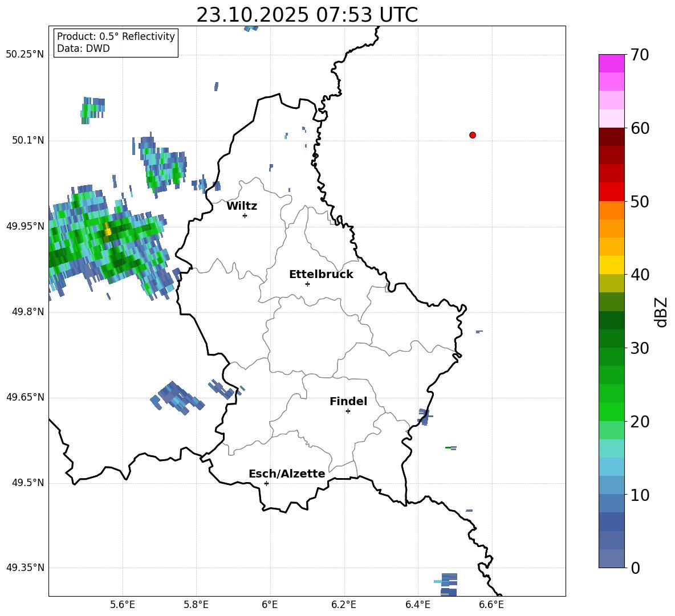Click the 50.25°N latitude label
This screenshot has width=675, height=616.
pos(25,55)
